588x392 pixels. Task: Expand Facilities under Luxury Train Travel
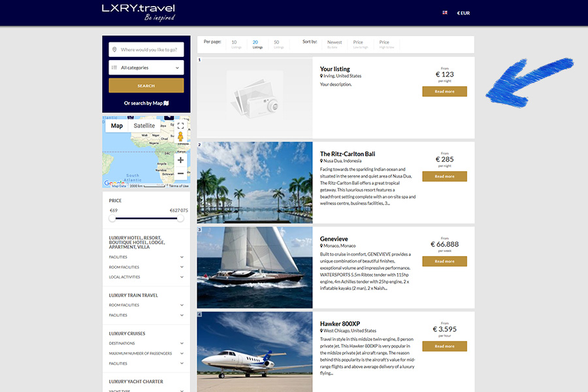pos(146,316)
